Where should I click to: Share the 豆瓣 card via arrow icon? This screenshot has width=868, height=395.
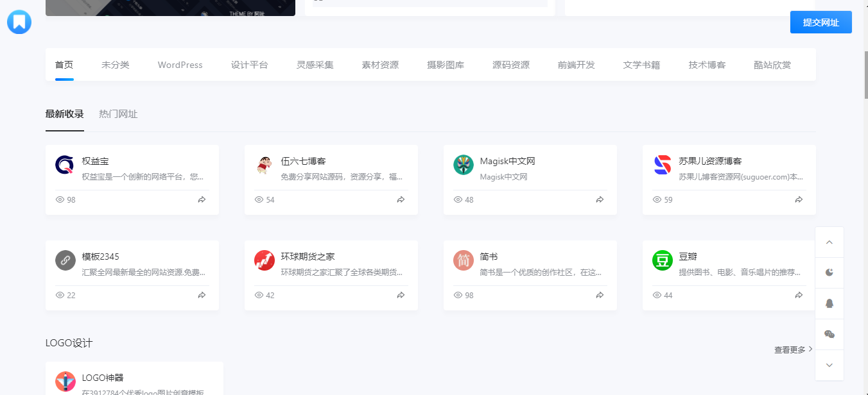pos(799,295)
